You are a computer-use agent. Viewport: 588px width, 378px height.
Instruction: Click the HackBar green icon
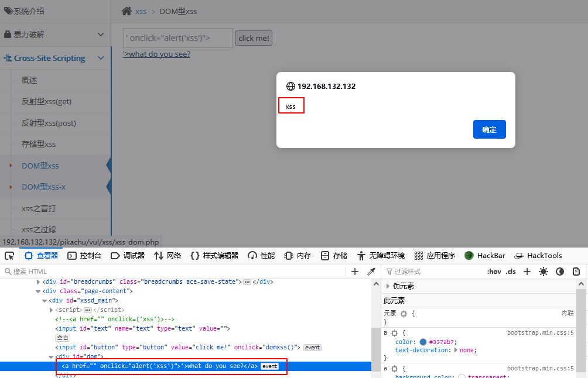[x=469, y=256]
